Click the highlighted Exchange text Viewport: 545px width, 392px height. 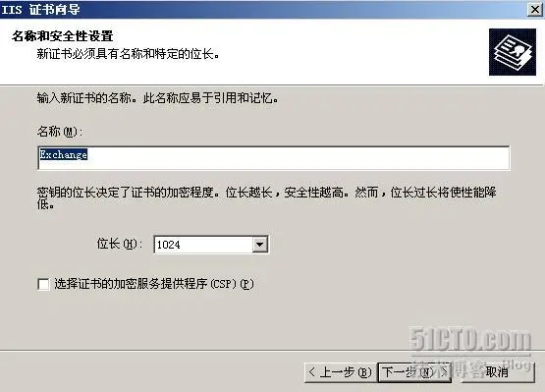pos(63,154)
